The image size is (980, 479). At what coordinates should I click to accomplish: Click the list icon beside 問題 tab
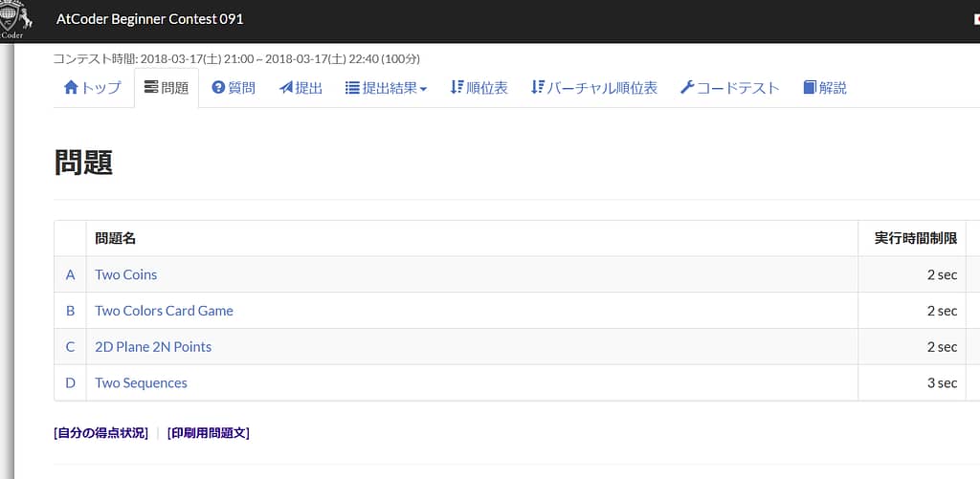pyautogui.click(x=150, y=87)
